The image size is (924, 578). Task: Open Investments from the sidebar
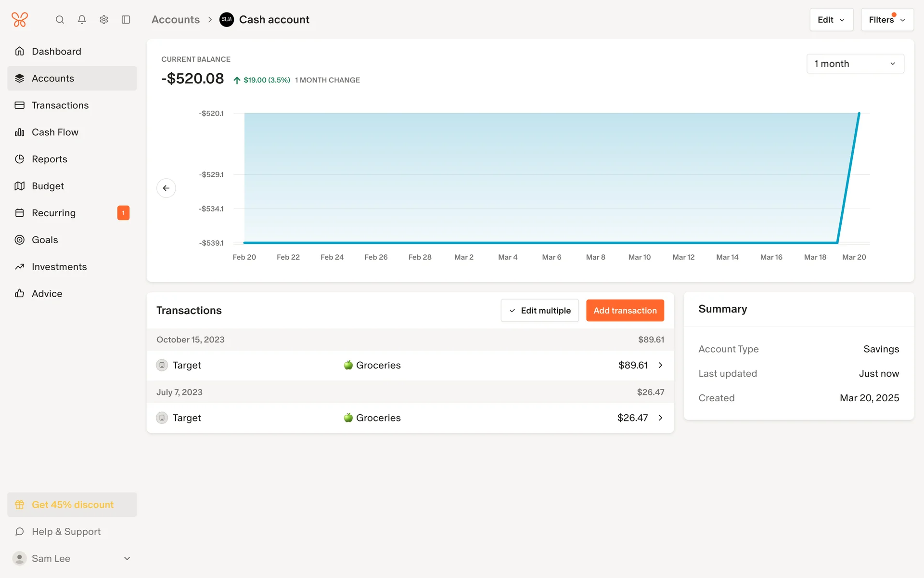click(x=59, y=267)
